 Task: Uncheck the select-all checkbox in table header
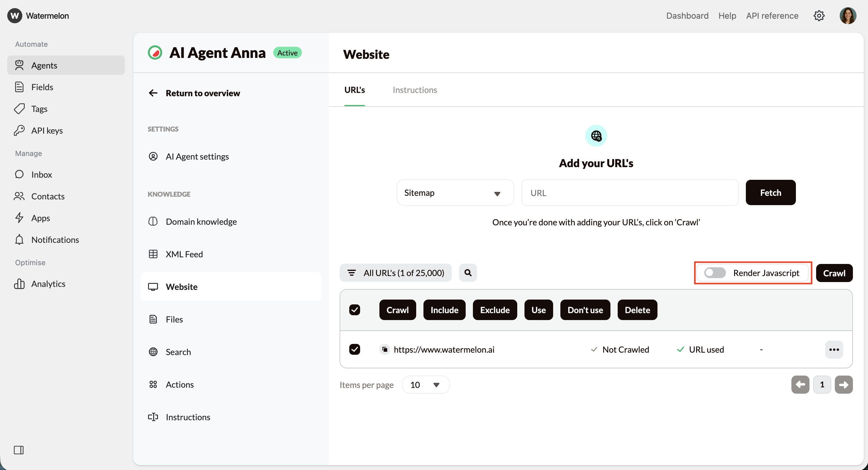point(355,310)
